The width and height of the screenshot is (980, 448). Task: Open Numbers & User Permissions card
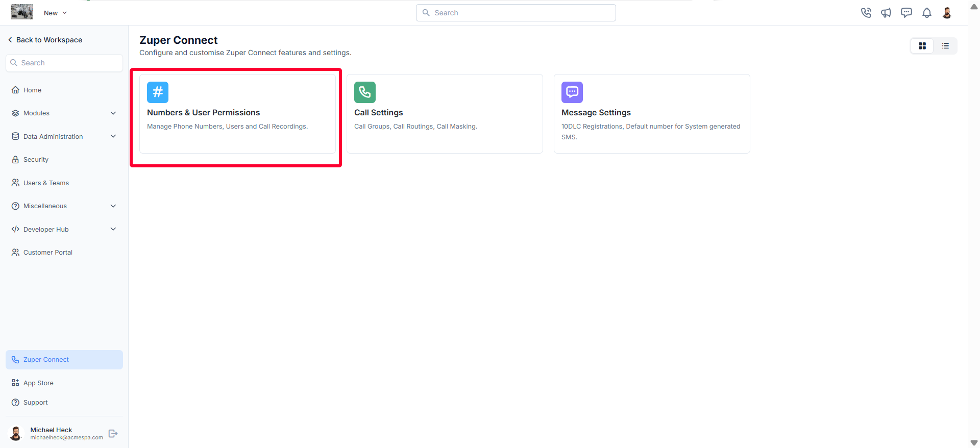point(237,114)
